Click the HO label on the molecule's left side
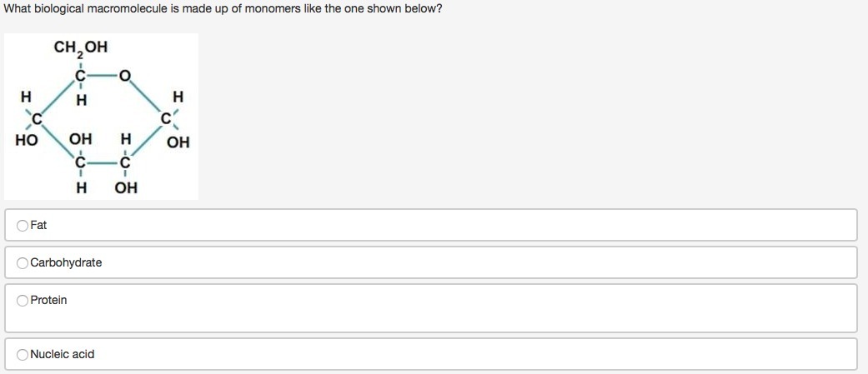Screen dimensions: 868x374 27,141
